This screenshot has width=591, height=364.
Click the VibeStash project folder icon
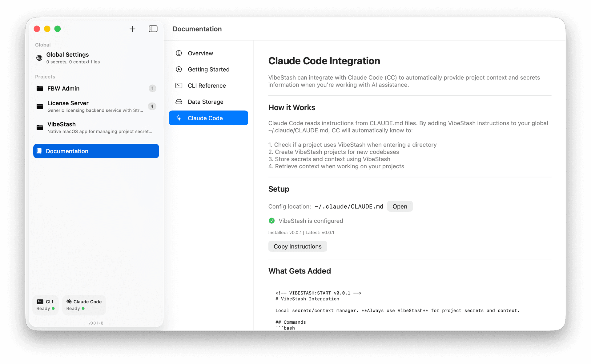(x=40, y=127)
